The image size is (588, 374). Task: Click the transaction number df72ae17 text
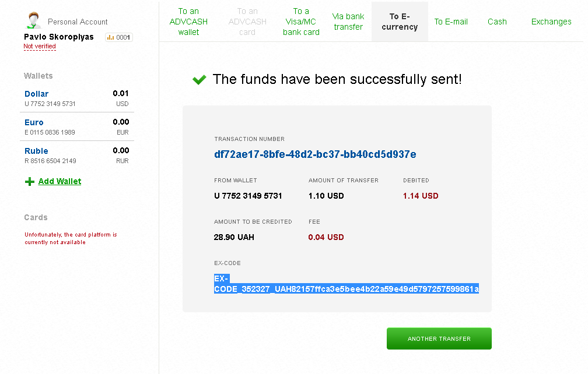(315, 154)
